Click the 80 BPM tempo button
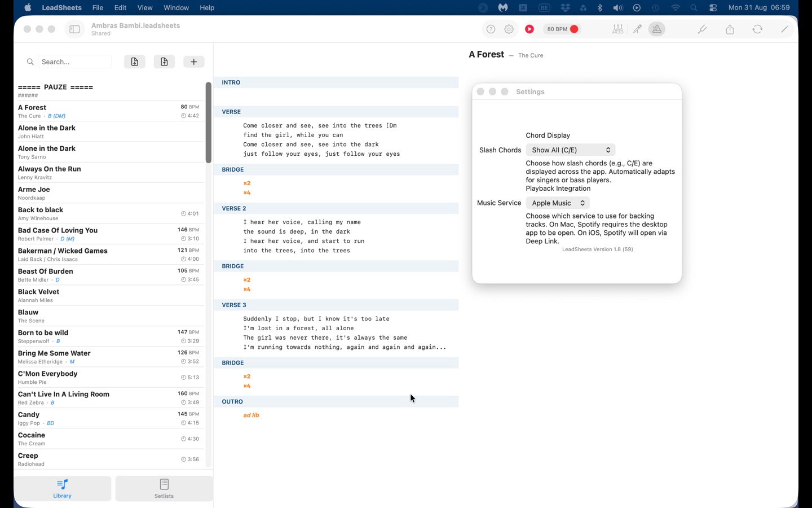This screenshot has height=508, width=812. pyautogui.click(x=562, y=29)
